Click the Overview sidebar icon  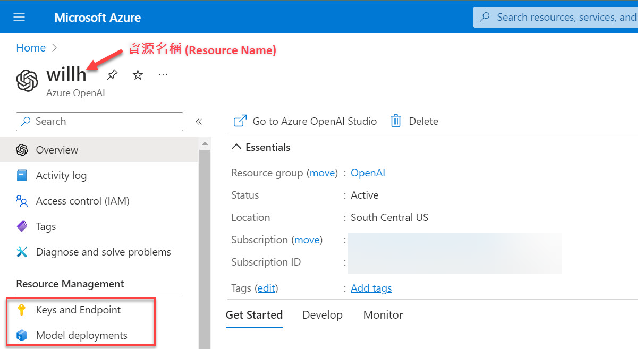click(22, 150)
